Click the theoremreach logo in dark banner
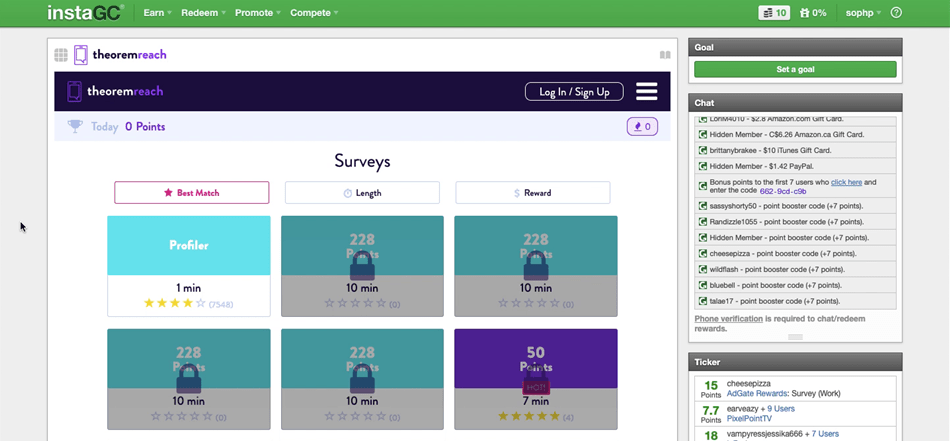The height and width of the screenshot is (441, 950). [x=115, y=91]
